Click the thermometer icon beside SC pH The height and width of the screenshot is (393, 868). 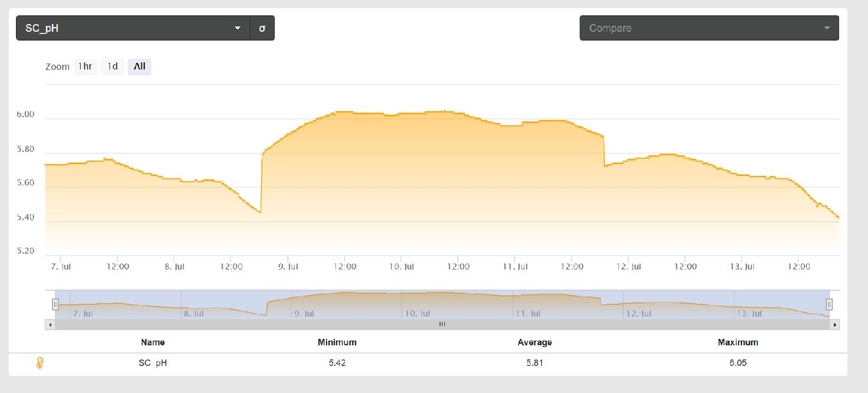[40, 363]
